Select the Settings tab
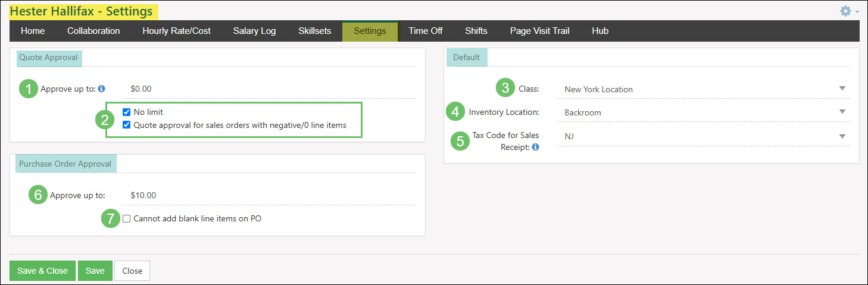 [370, 31]
